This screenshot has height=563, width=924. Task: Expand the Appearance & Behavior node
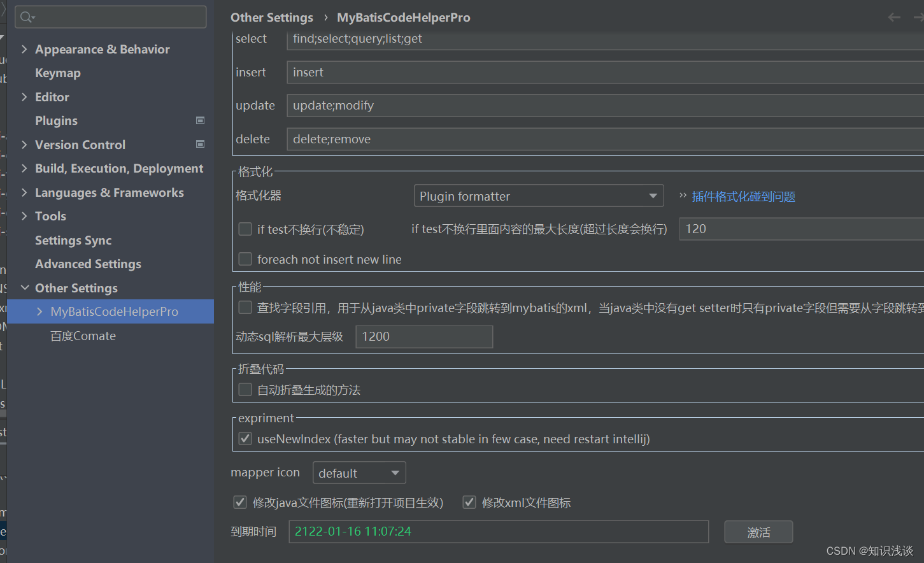point(24,49)
